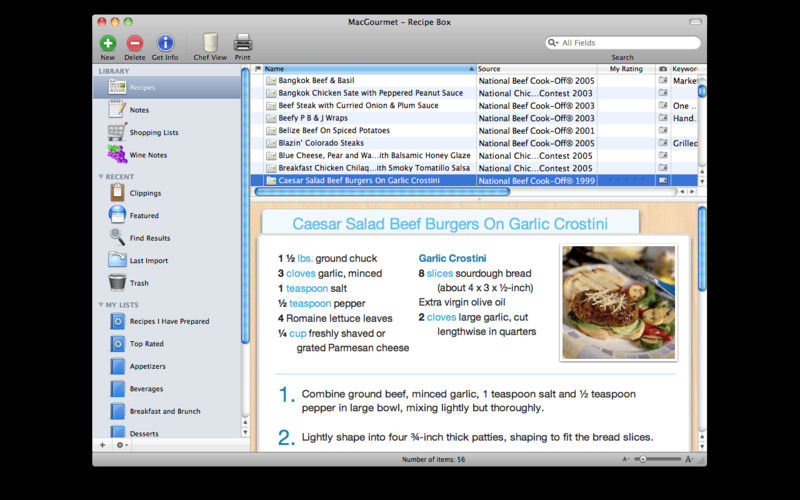800x500 pixels.
Task: Sort by the Keywords column
Action: [684, 69]
